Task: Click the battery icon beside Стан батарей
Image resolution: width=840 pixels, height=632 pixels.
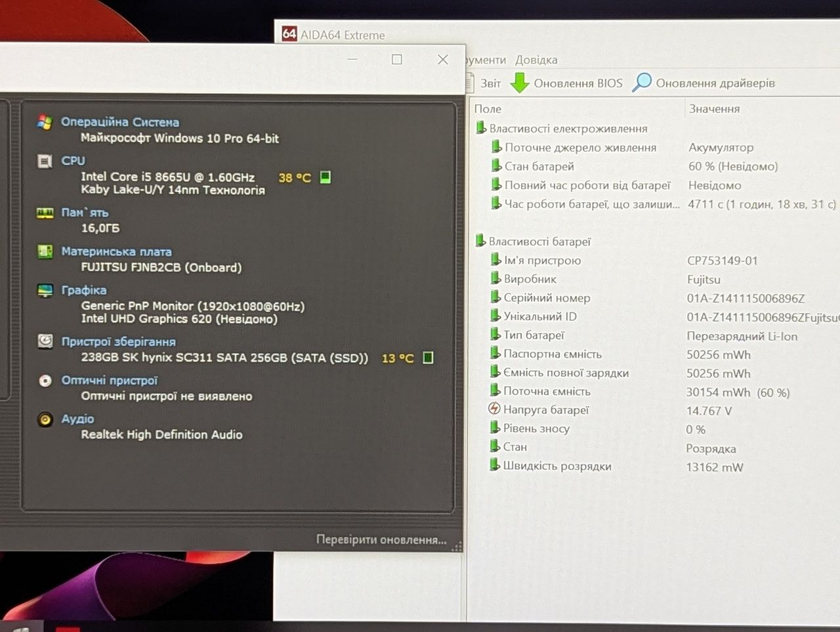Action: 497,166
